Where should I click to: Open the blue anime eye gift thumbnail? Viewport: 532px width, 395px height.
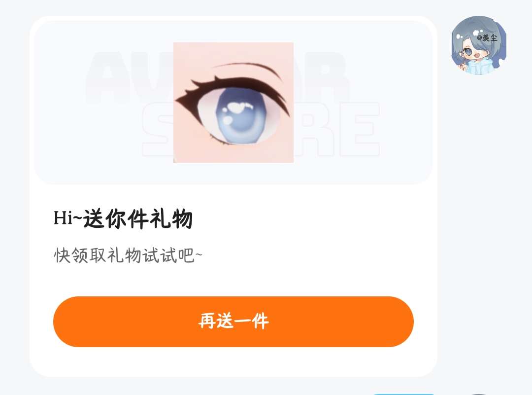click(233, 102)
